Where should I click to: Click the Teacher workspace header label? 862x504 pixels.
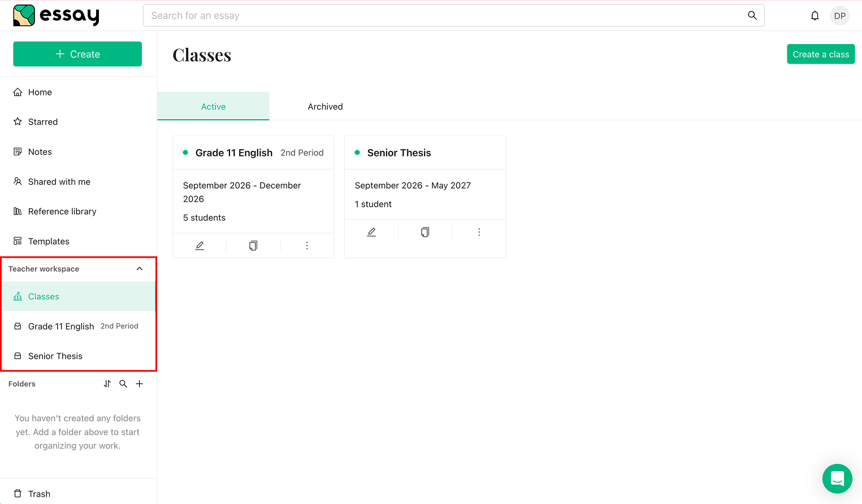pyautogui.click(x=44, y=269)
